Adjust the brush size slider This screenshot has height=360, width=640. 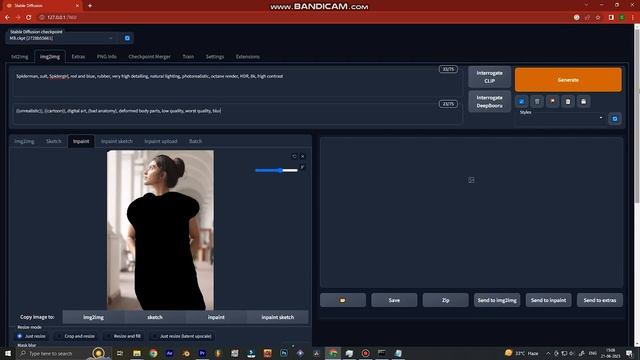click(276, 170)
